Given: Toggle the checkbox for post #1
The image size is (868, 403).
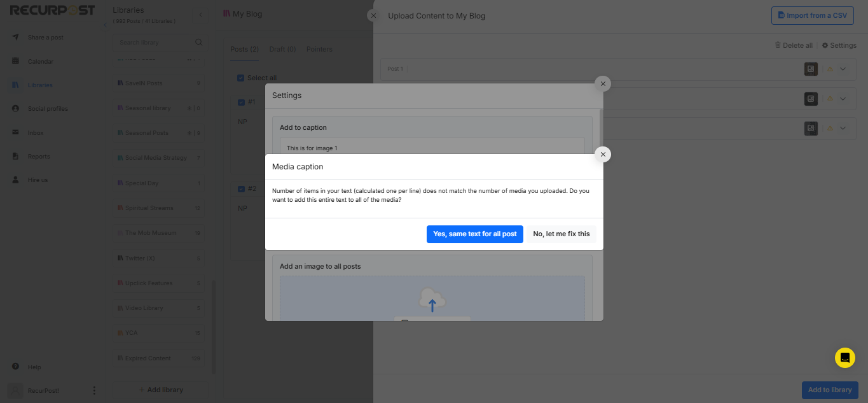Looking at the screenshot, I should 240,103.
